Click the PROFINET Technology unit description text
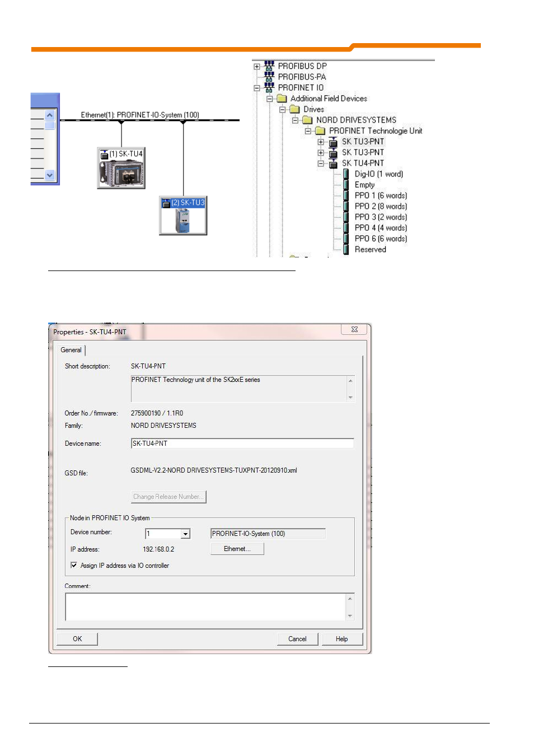534x756 pixels. (196, 380)
